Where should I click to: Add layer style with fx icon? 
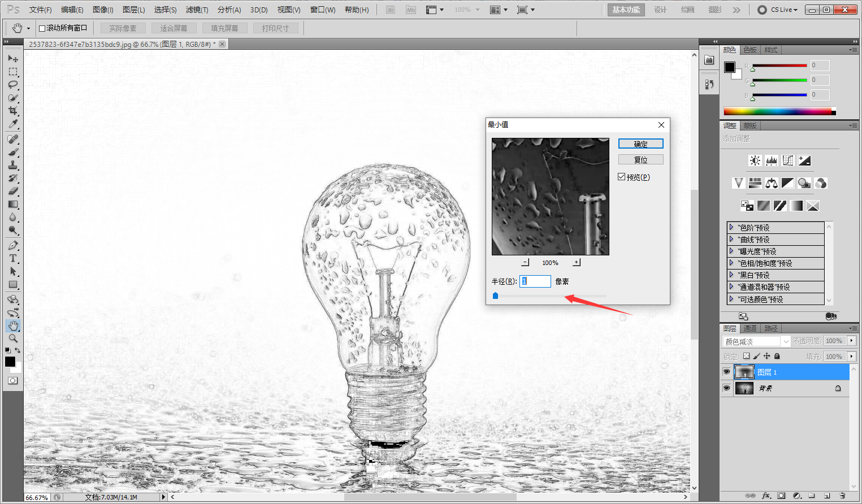pyautogui.click(x=766, y=496)
